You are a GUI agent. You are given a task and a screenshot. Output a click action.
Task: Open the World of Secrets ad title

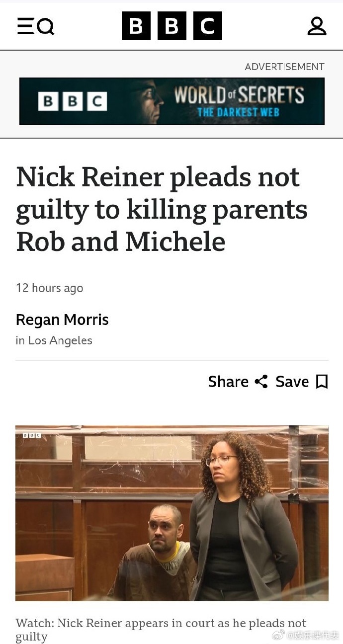click(x=239, y=95)
